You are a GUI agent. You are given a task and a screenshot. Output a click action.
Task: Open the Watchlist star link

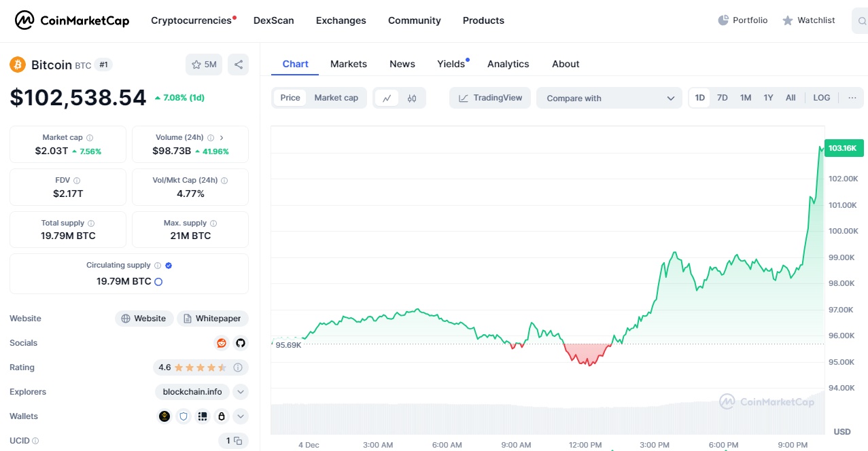pos(808,20)
